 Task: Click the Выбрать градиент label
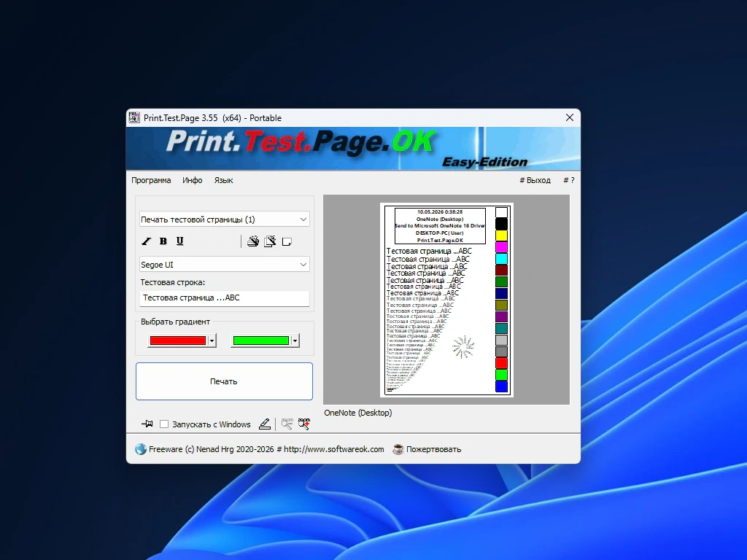tap(175, 322)
